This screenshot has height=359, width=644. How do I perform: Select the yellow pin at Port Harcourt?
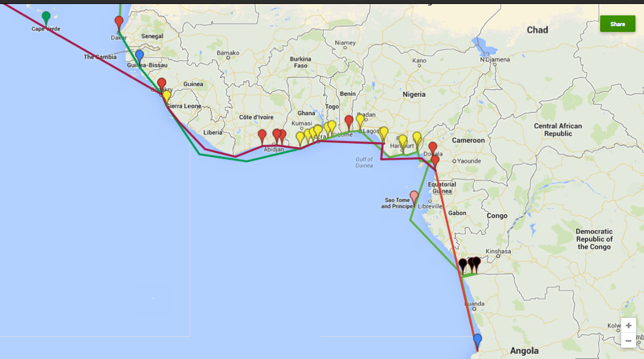click(x=403, y=141)
